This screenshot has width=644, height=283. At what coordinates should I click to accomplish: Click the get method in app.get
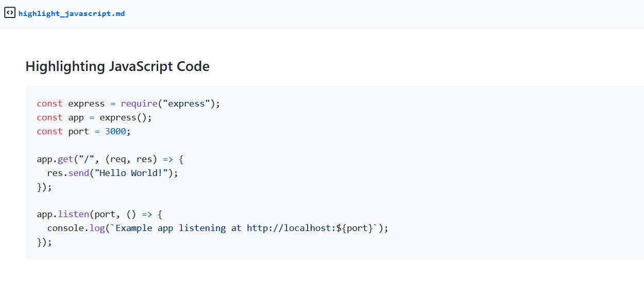65,159
